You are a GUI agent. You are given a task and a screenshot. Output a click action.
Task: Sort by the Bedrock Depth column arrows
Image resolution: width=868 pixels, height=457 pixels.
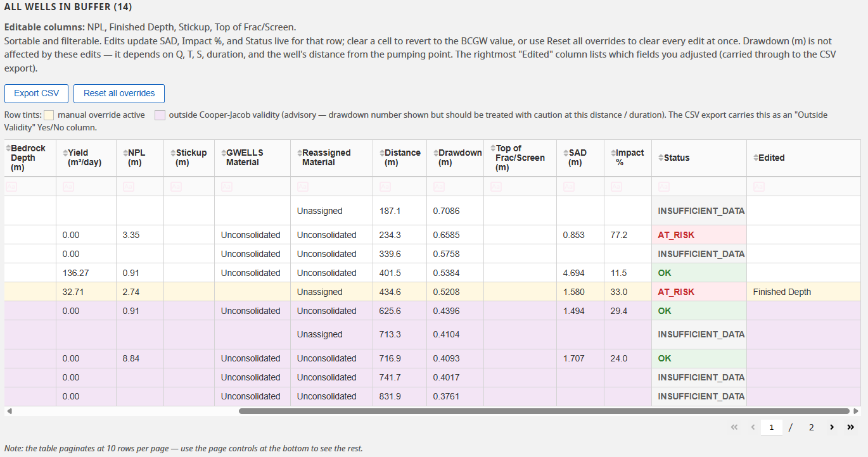8,148
